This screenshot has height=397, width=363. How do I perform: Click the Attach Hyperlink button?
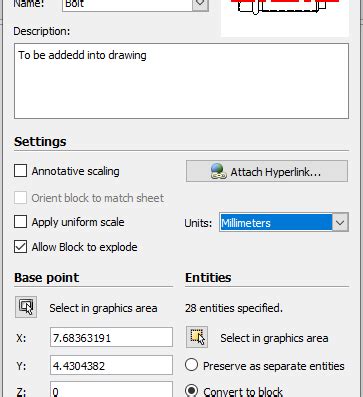[267, 171]
